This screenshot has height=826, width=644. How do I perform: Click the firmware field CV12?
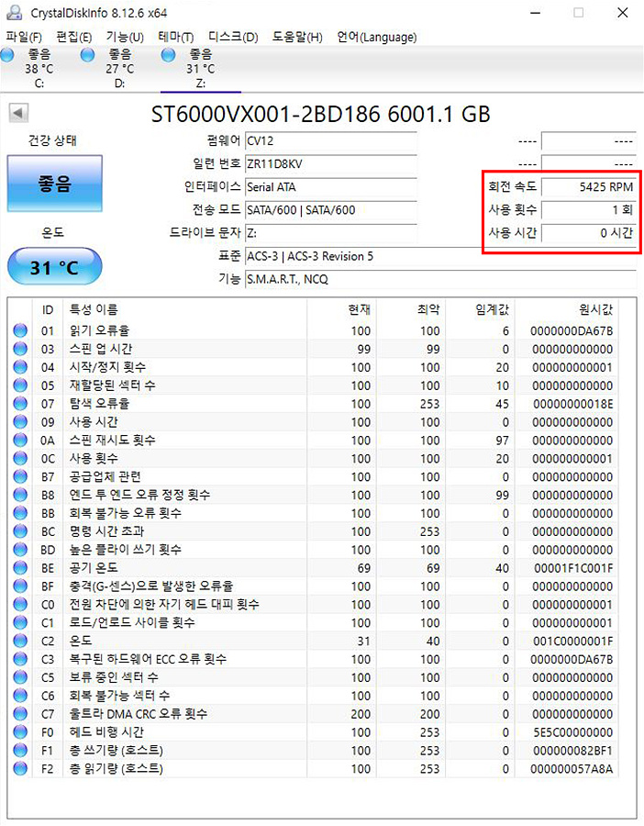pyautogui.click(x=331, y=141)
